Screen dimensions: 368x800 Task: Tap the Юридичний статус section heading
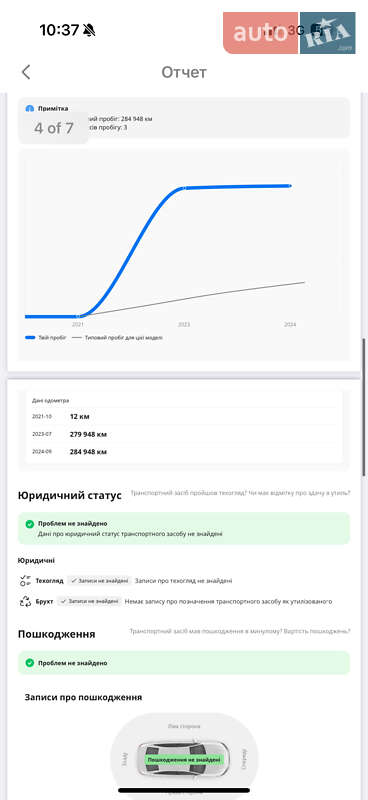(x=70, y=495)
